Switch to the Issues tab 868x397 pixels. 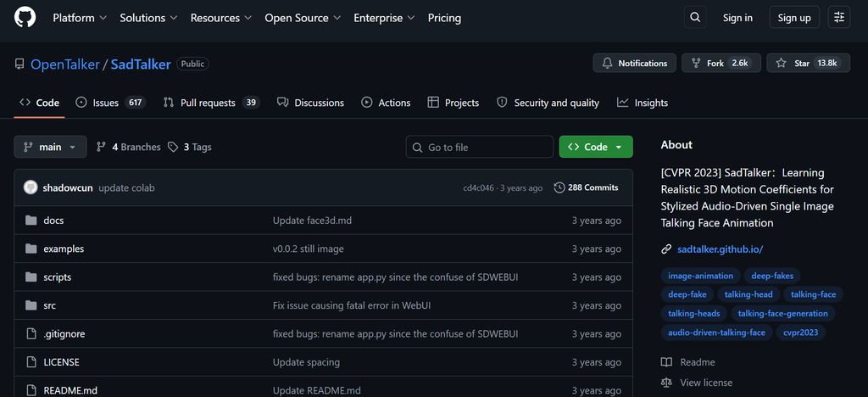111,103
